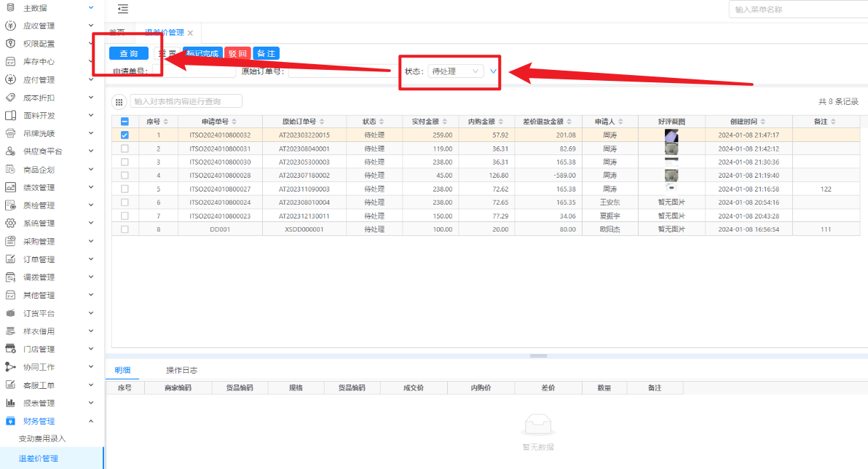
Task: Click the red 驳回 button
Action: [x=237, y=53]
